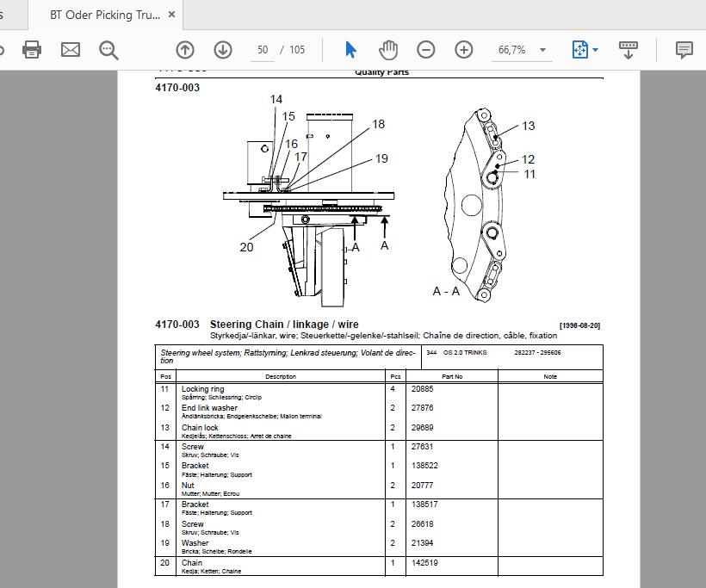Select part number 20885

[422, 389]
